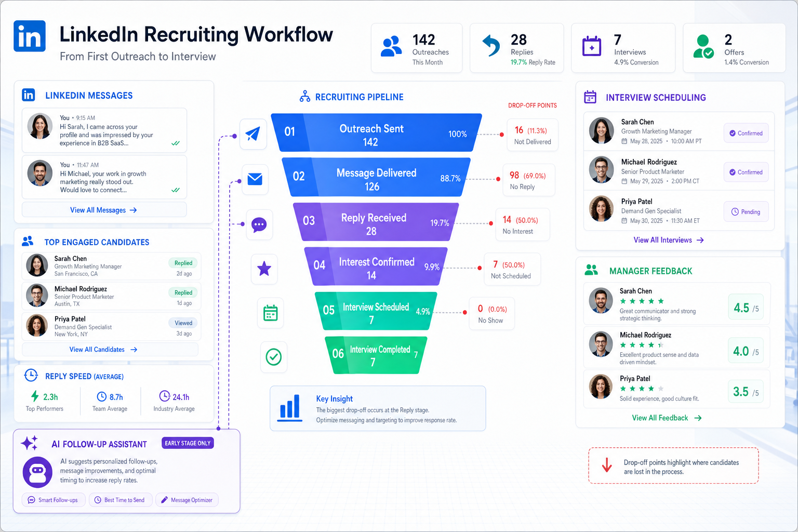Click Priya Patel's Viewed badge
This screenshot has width=798, height=532.
click(183, 323)
